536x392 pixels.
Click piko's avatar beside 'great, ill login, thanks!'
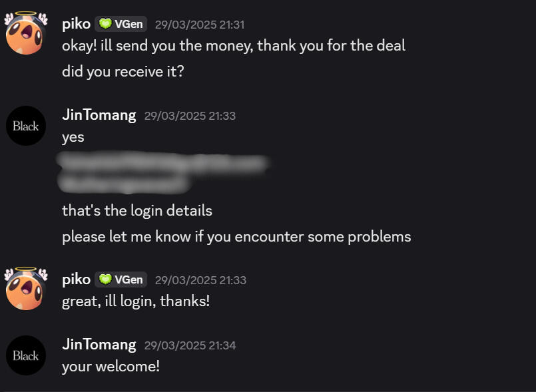coord(26,288)
